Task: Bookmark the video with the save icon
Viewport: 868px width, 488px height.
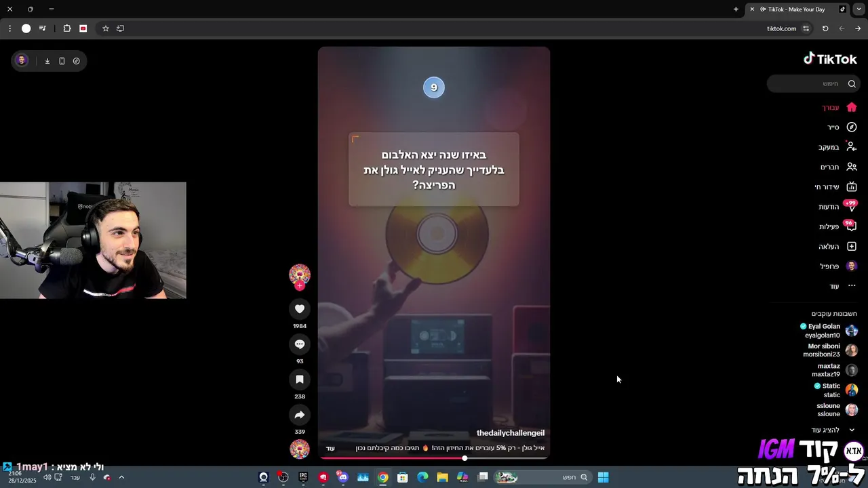Action: coord(300,380)
